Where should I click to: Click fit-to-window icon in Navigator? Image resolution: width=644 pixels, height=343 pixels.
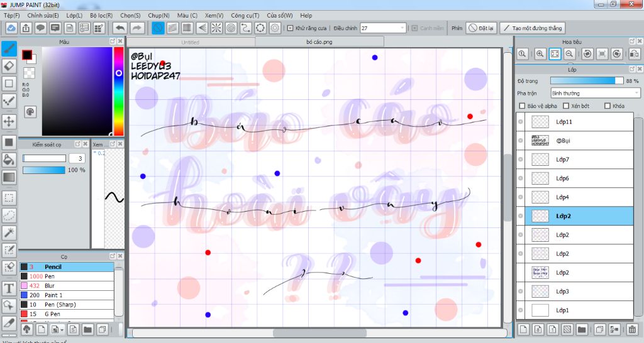pos(555,54)
